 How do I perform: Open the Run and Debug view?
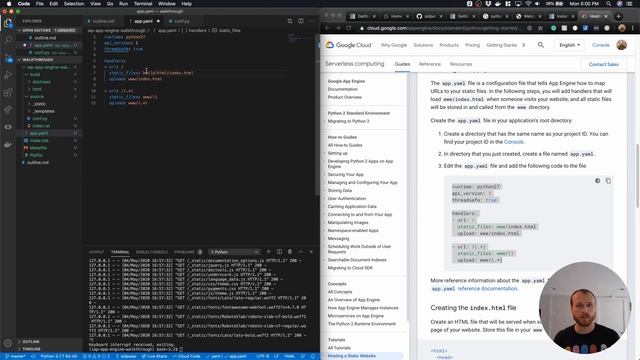[x=8, y=75]
